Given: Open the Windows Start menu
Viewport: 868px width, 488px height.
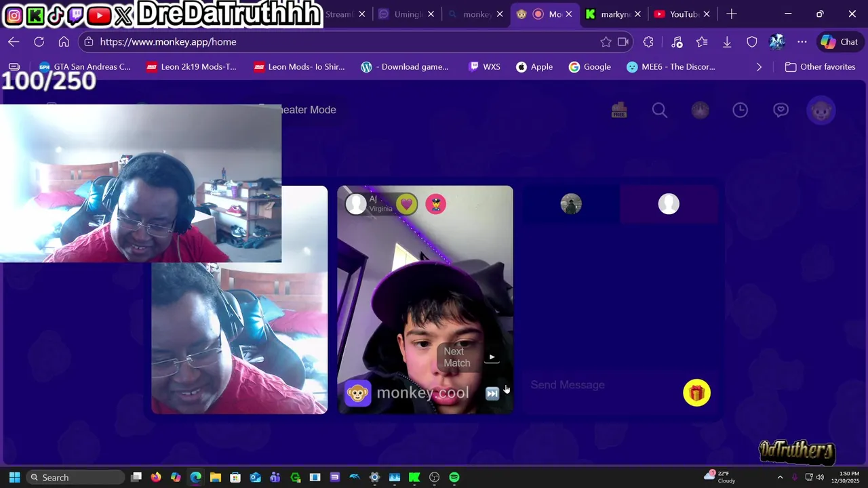Looking at the screenshot, I should pos(14,477).
